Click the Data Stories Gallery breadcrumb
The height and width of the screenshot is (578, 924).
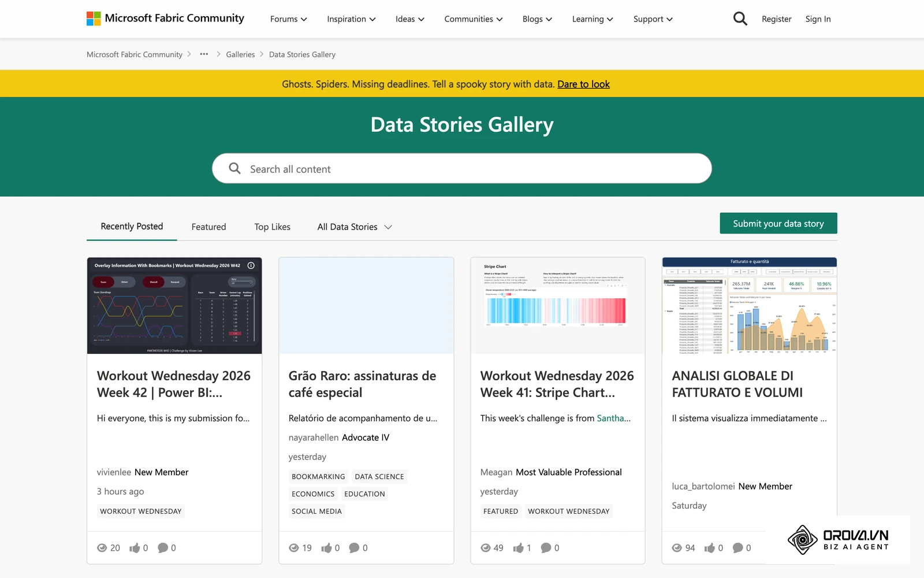pos(302,54)
